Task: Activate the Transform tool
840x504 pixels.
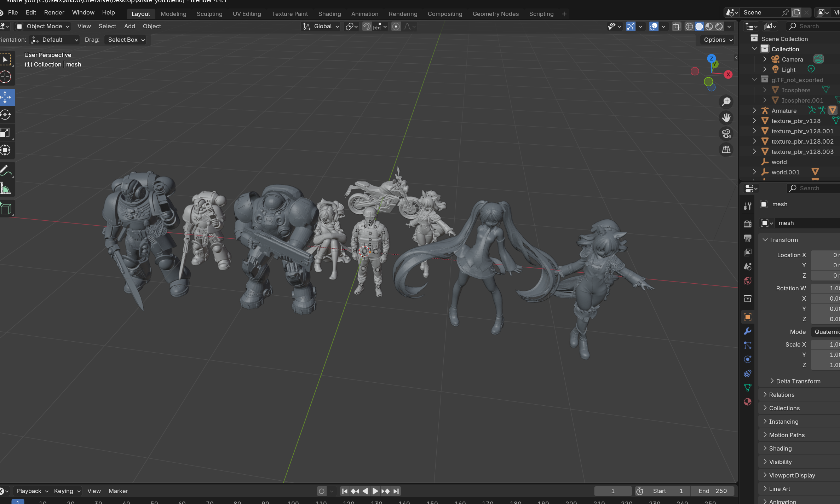Action: click(6, 150)
